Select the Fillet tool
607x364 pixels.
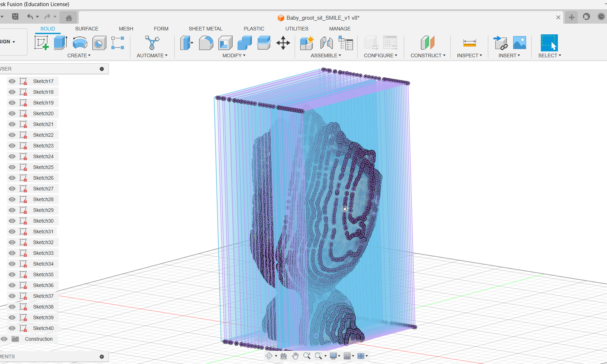(x=206, y=43)
